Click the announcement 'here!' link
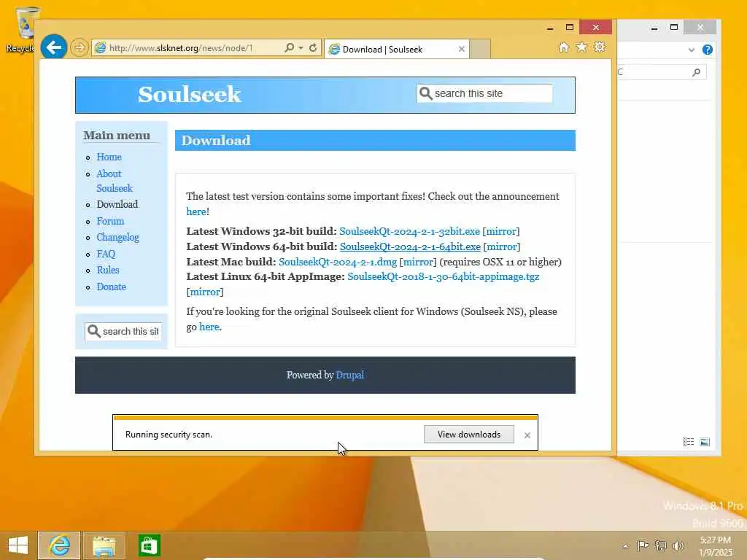 tap(197, 211)
